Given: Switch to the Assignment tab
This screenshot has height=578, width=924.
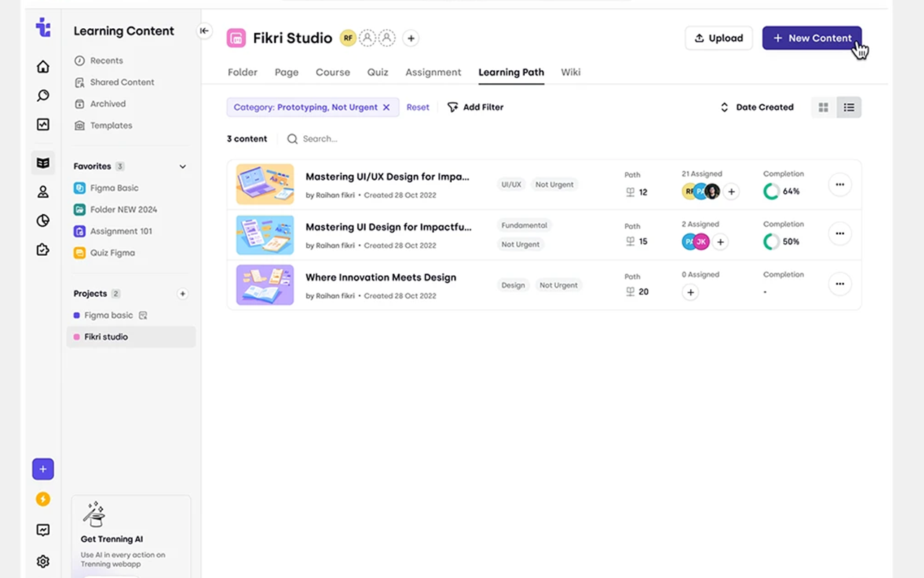Looking at the screenshot, I should [x=433, y=72].
